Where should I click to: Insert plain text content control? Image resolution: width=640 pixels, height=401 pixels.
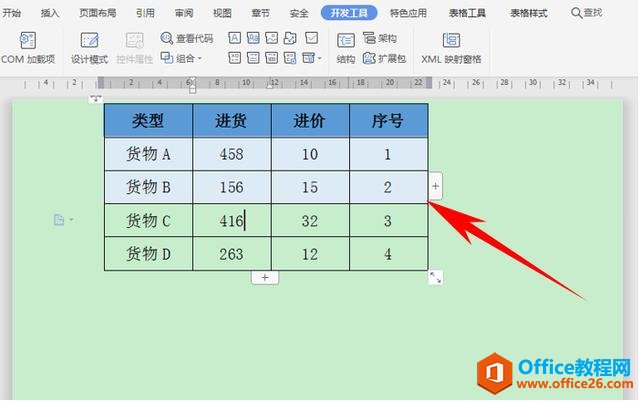pos(253,38)
